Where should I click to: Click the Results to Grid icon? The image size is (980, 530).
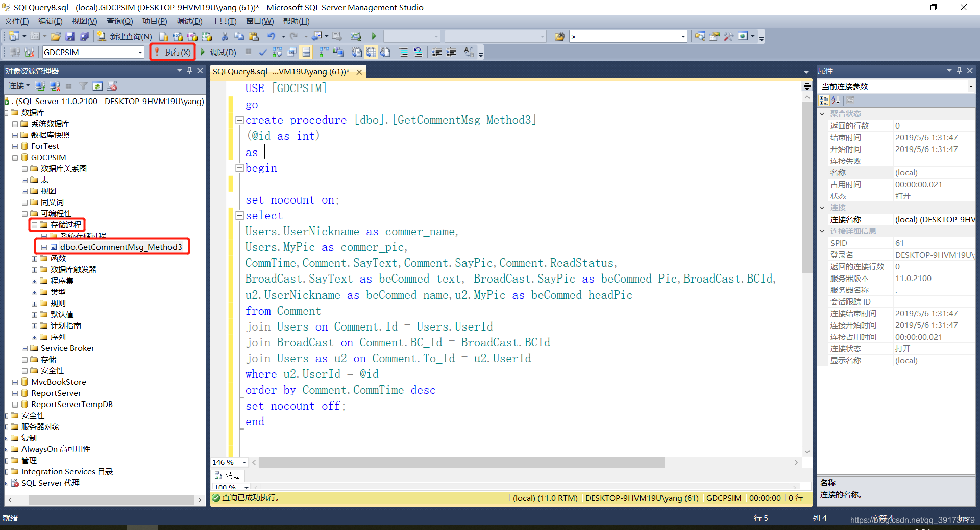[371, 52]
